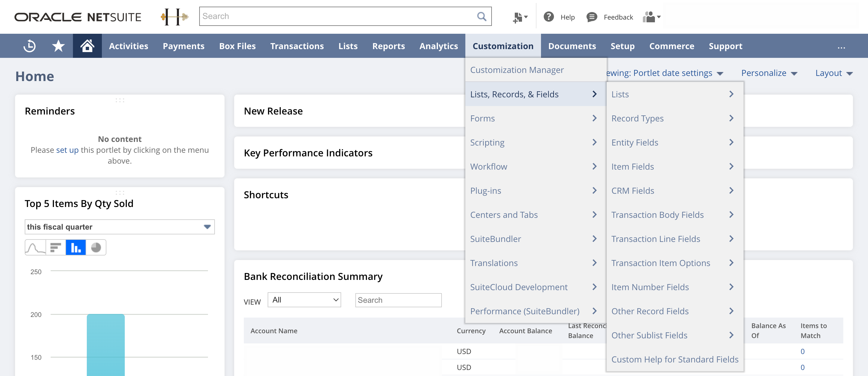Open the Commerce menu

coord(671,46)
